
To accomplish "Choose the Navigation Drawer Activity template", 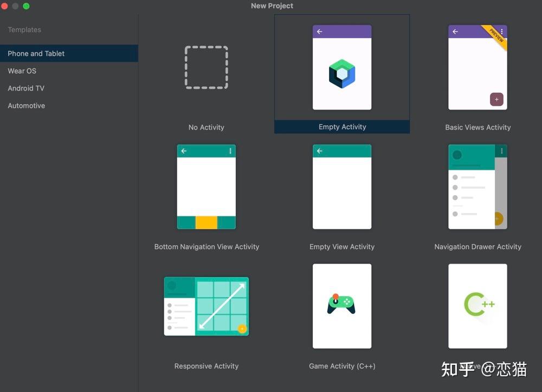I will 478,187.
